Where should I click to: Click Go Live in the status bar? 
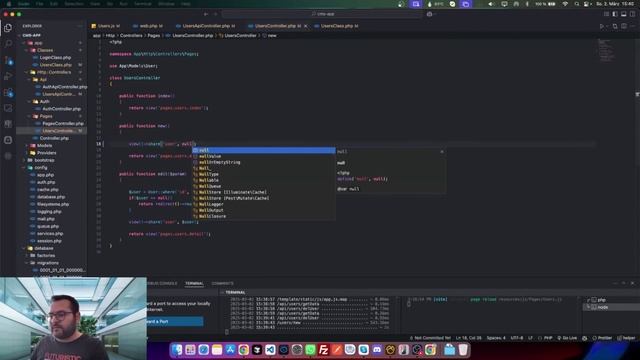[567, 338]
